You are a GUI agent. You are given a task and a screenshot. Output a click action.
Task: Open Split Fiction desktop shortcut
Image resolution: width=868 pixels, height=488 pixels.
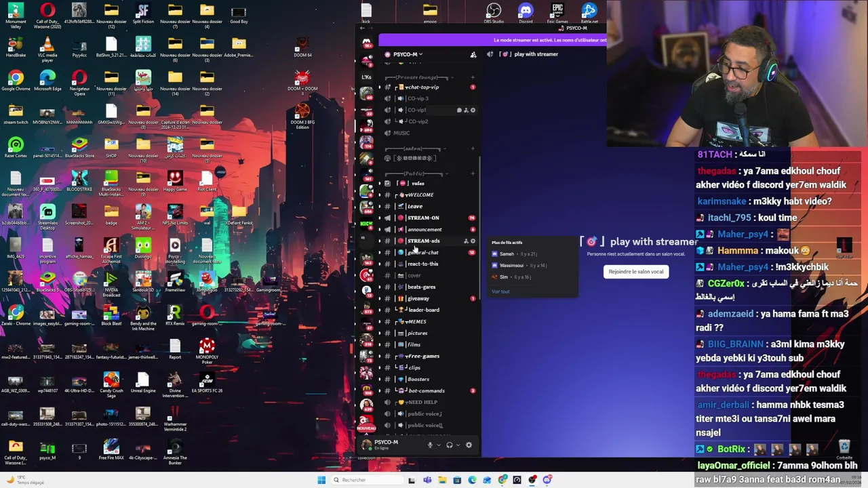pyautogui.click(x=143, y=14)
